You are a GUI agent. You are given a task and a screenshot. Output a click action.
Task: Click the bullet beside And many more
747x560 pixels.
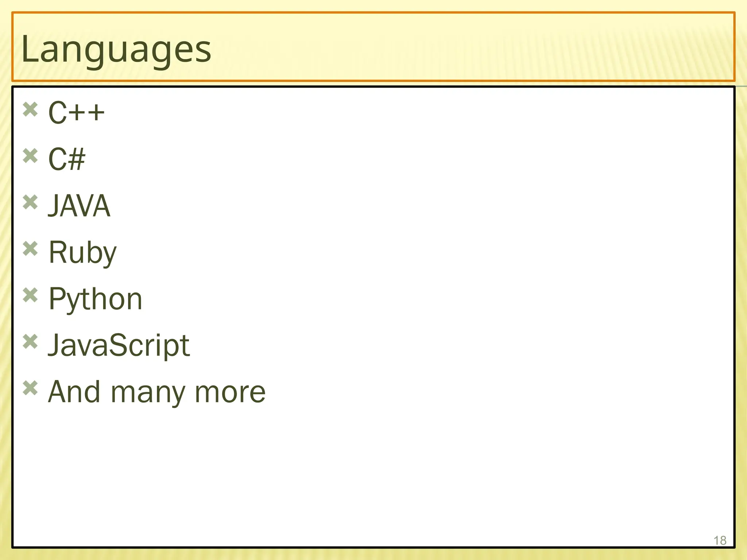30,388
